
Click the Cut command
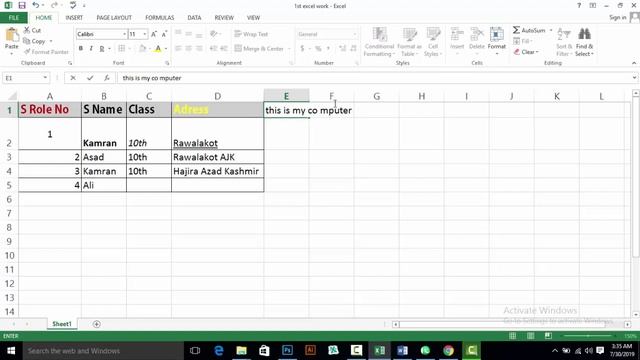tap(32, 30)
